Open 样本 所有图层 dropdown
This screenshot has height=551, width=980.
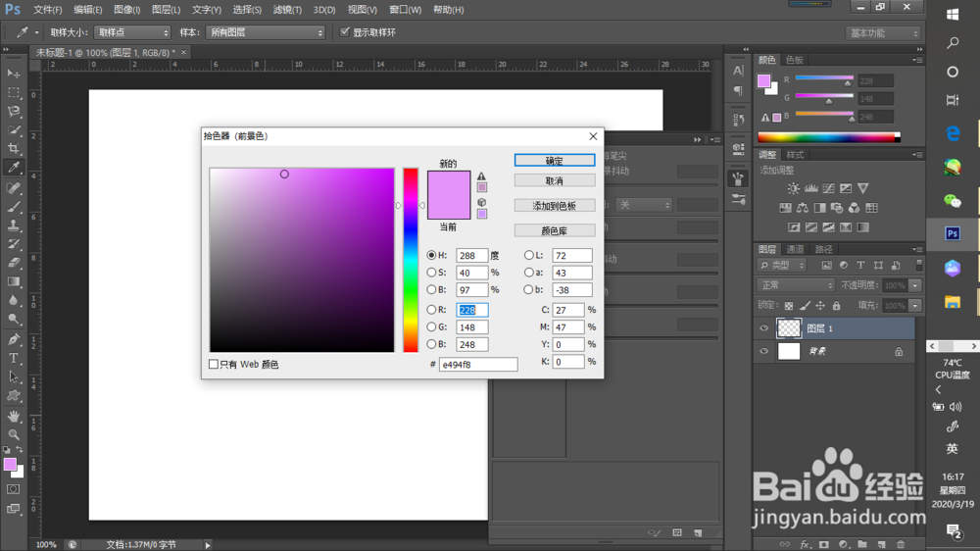(x=266, y=32)
